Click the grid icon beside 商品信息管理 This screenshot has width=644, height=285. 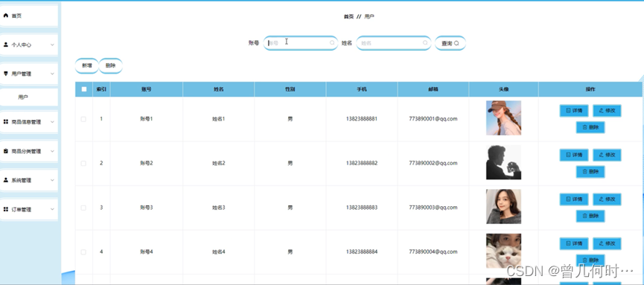click(6, 122)
